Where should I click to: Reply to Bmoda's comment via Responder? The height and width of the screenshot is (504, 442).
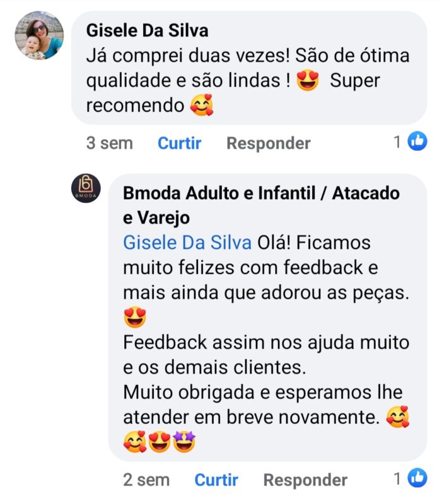[x=305, y=480]
